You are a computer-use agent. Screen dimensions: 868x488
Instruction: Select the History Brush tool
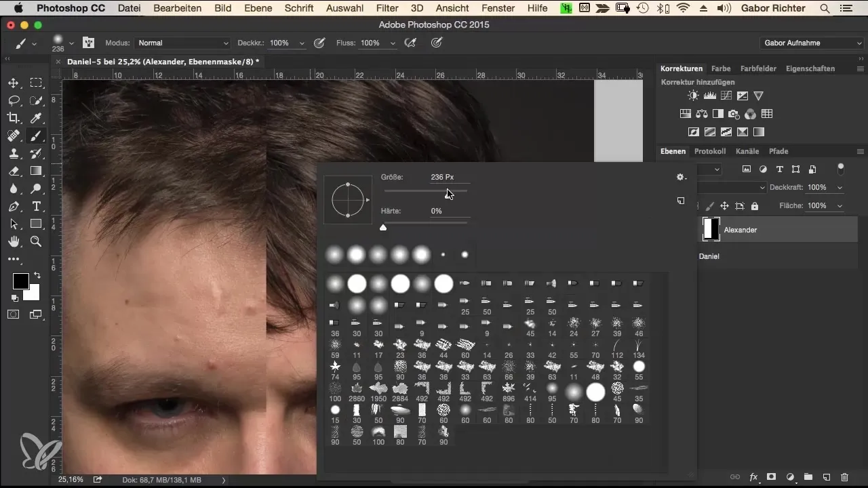pos(36,153)
